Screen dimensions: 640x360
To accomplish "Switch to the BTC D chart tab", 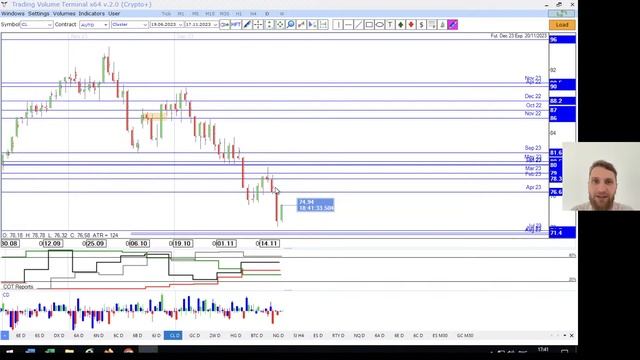I will pyautogui.click(x=257, y=336).
